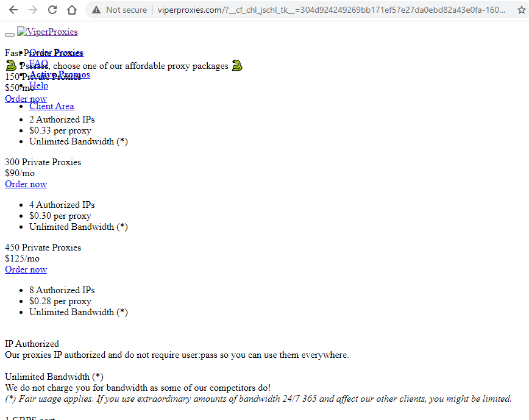Select the '$125/mo' price text
The height and width of the screenshot is (420, 529).
(x=23, y=258)
